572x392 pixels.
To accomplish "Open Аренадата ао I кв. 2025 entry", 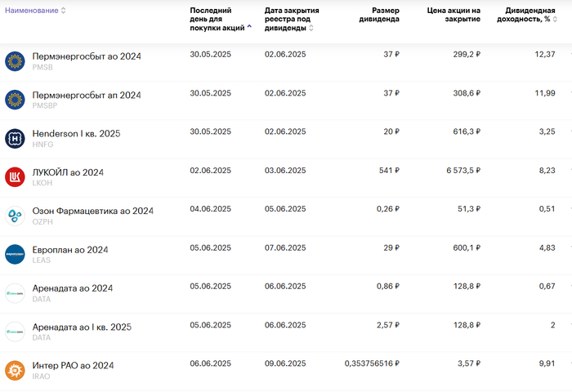I will point(82,327).
